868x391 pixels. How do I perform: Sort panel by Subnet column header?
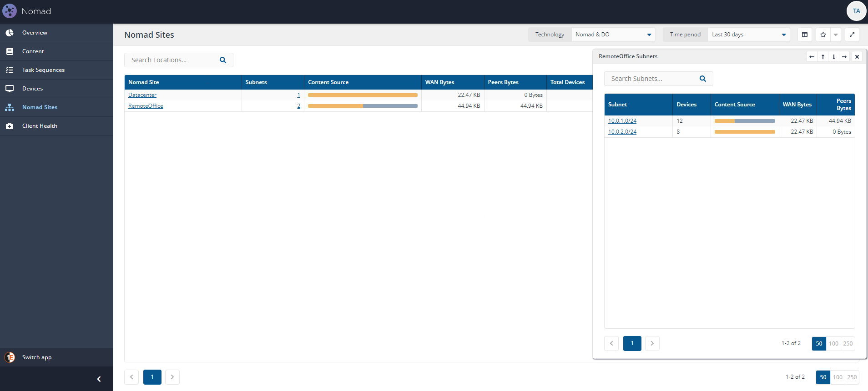point(638,105)
